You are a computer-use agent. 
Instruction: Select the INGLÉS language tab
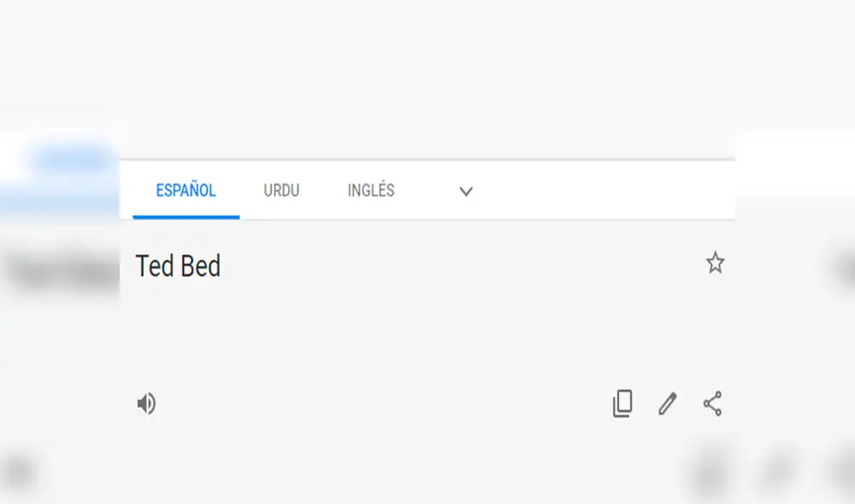pos(369,191)
